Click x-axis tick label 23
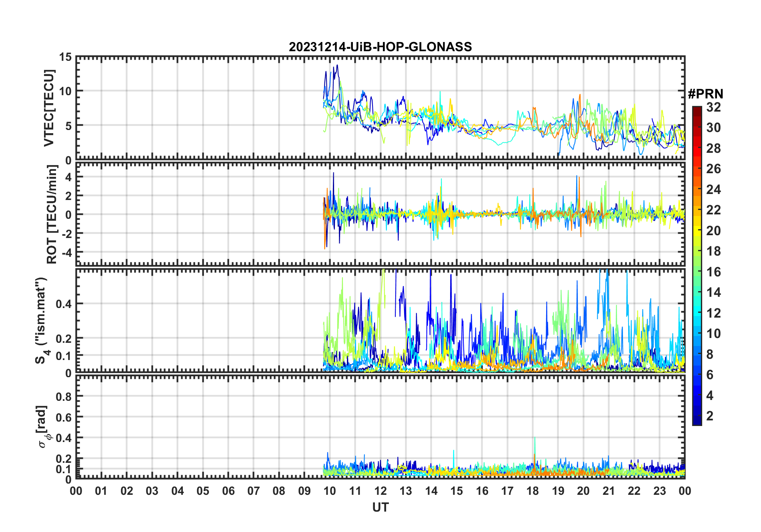Viewport: 761px width, 532px height. 659,491
